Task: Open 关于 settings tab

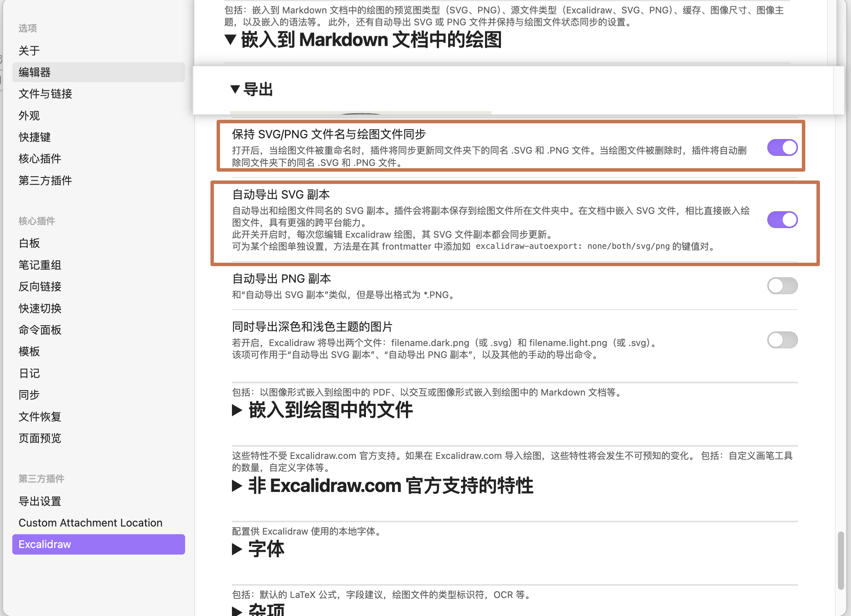Action: click(x=29, y=50)
